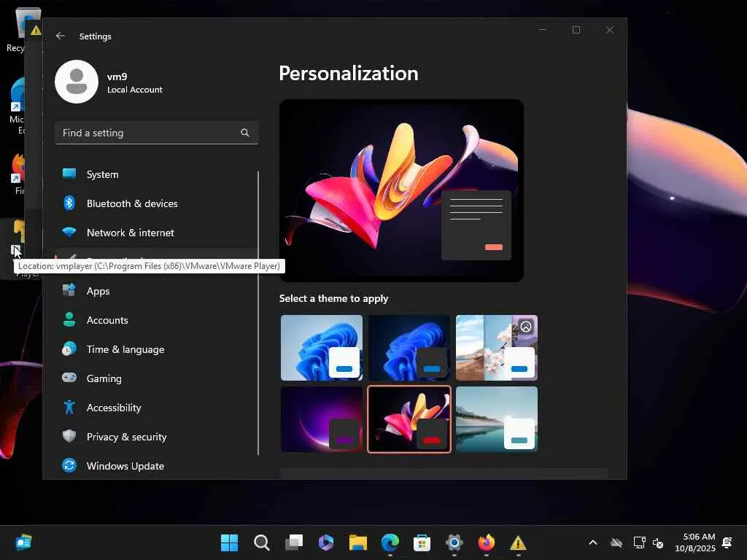Click the back arrow in Settings
747x560 pixels.
click(x=61, y=36)
